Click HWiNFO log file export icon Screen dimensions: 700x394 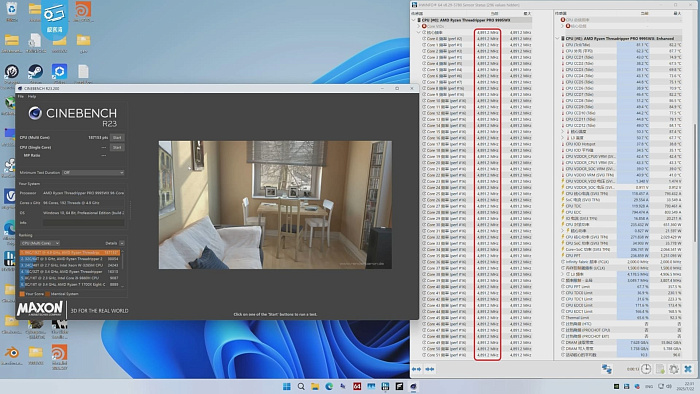tap(660, 369)
